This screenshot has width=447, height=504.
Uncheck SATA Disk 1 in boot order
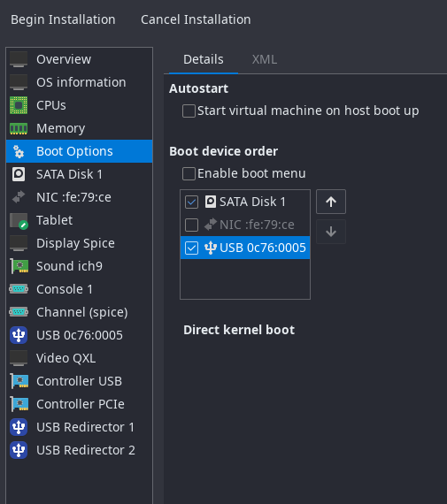[191, 202]
